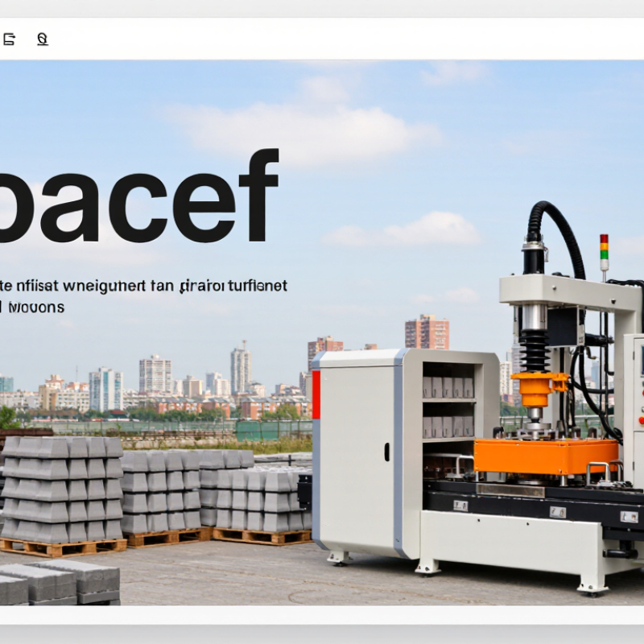Click the large "pacef" headline text

pyautogui.click(x=138, y=196)
